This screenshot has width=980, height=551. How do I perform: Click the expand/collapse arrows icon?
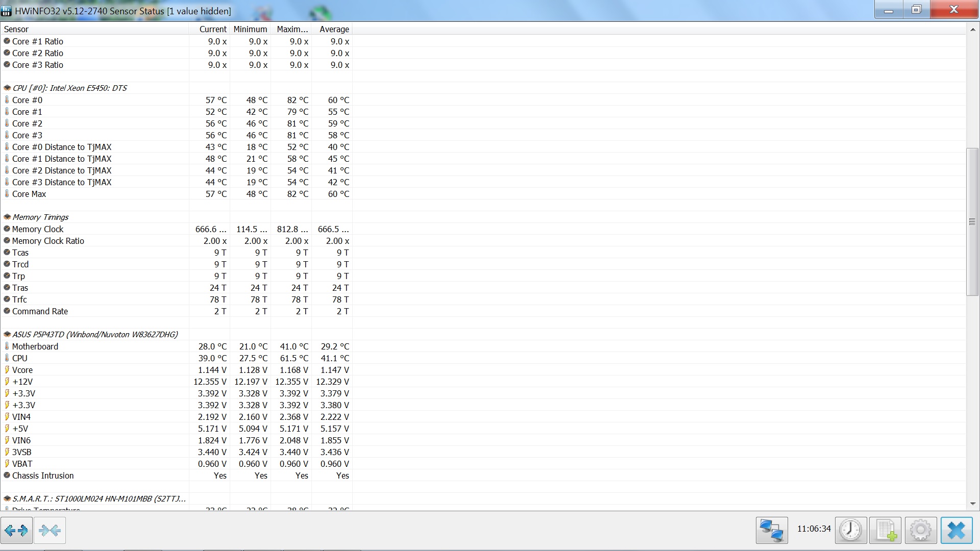pos(16,531)
